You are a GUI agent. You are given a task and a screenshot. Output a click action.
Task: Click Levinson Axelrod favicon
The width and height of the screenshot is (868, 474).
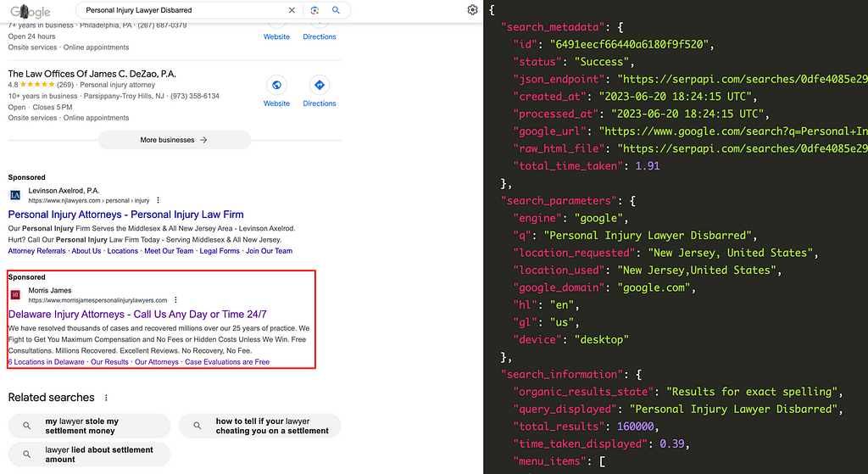(15, 195)
